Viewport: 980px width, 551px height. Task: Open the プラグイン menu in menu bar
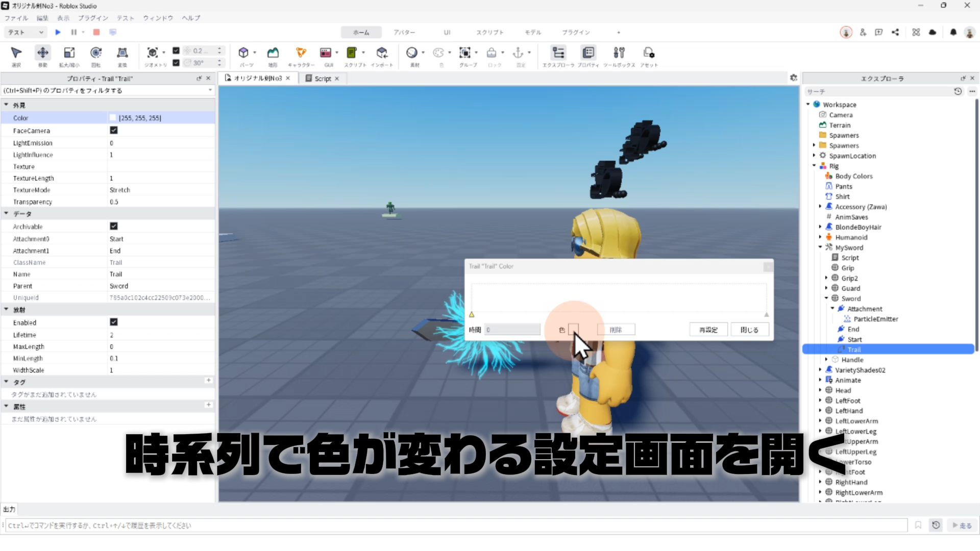click(93, 18)
